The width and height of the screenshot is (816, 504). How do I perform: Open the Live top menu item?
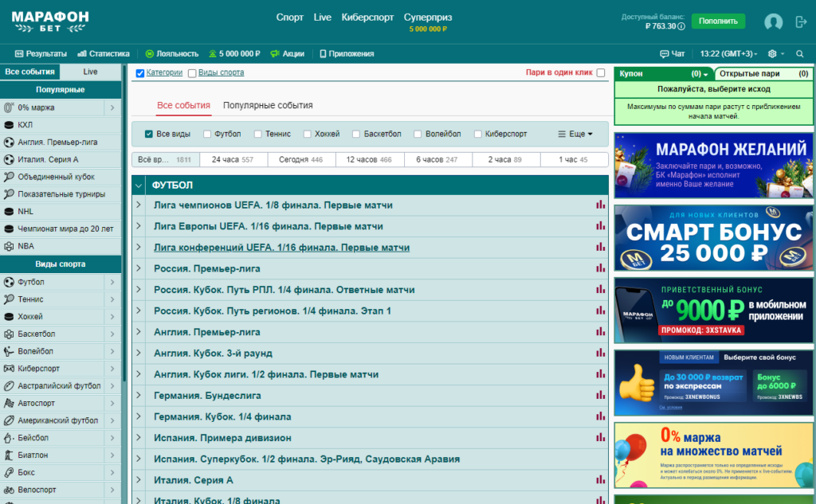(322, 18)
